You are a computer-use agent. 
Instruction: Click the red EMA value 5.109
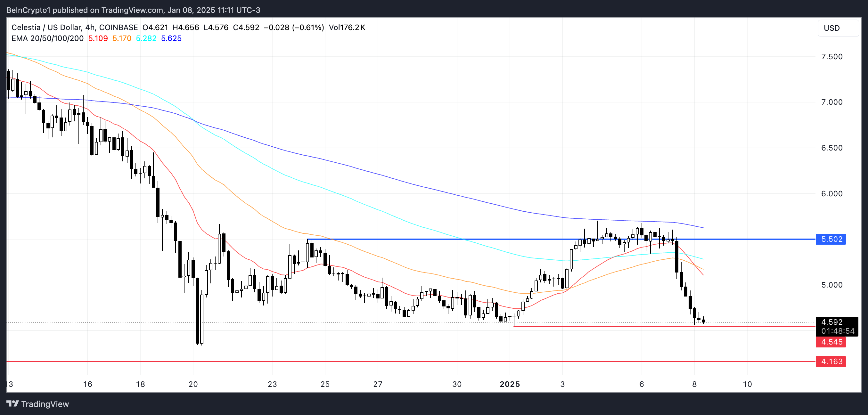coord(98,38)
